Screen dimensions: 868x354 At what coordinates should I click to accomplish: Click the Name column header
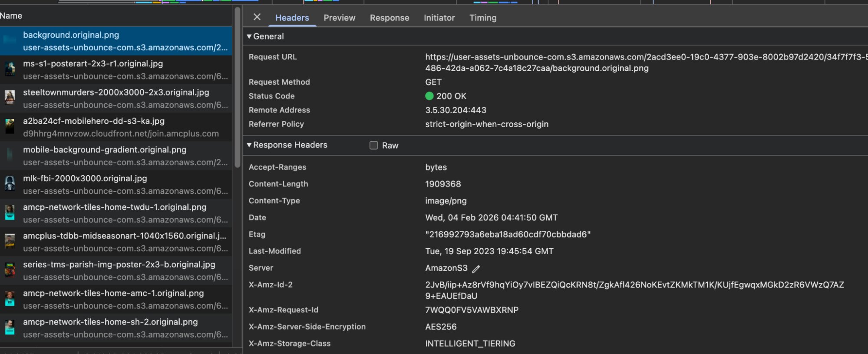[x=11, y=16]
